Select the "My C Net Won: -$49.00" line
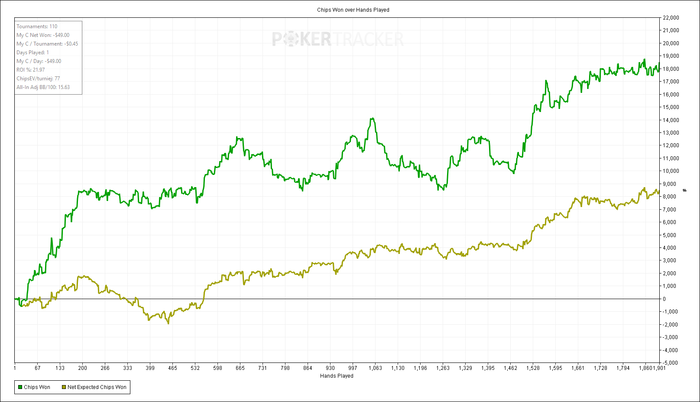Image resolution: width=700 pixels, height=402 pixels. click(43, 35)
